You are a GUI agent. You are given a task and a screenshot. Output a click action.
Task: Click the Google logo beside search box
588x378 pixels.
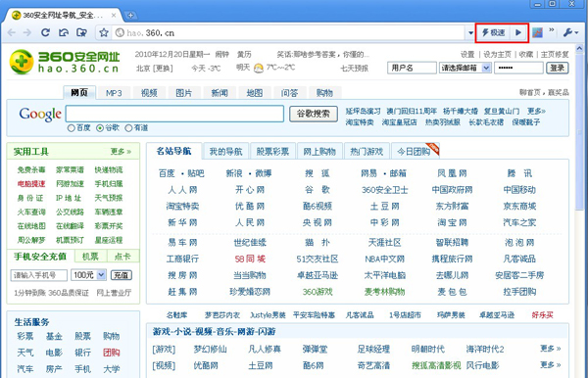point(40,114)
